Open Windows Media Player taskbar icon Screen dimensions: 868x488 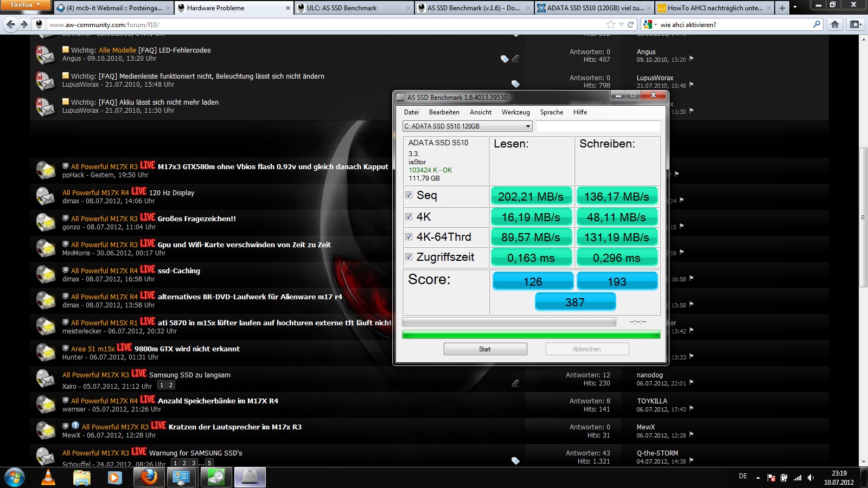pyautogui.click(x=114, y=477)
